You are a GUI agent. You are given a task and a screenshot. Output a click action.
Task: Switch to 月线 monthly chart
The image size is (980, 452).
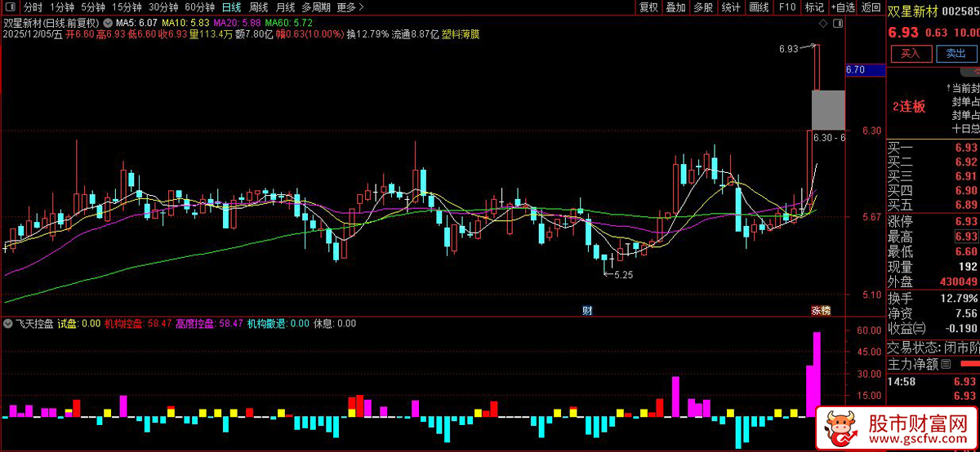point(285,7)
